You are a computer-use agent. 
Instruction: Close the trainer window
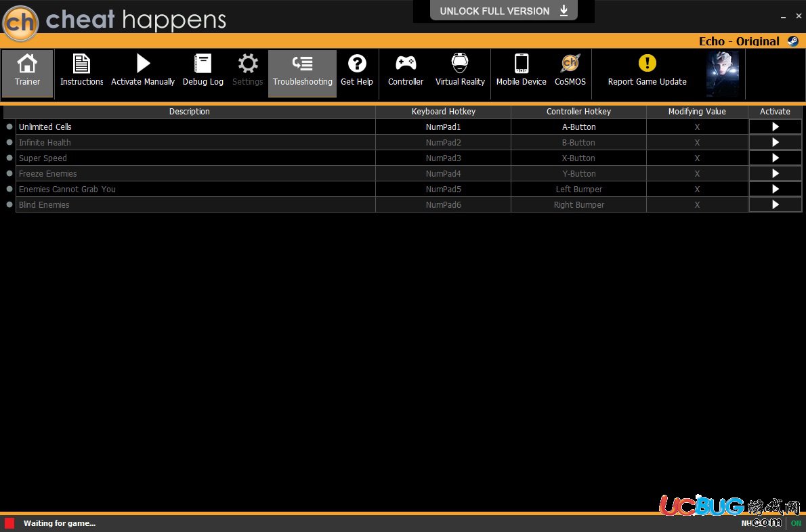click(x=799, y=16)
